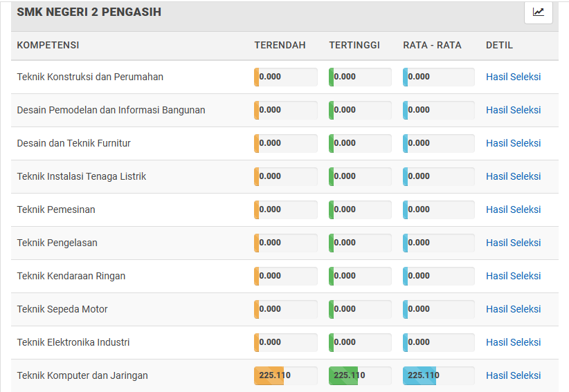Open Hasil Seleksi for Teknik Komputer dan Jaringan
The image size is (569, 392).
coord(513,375)
